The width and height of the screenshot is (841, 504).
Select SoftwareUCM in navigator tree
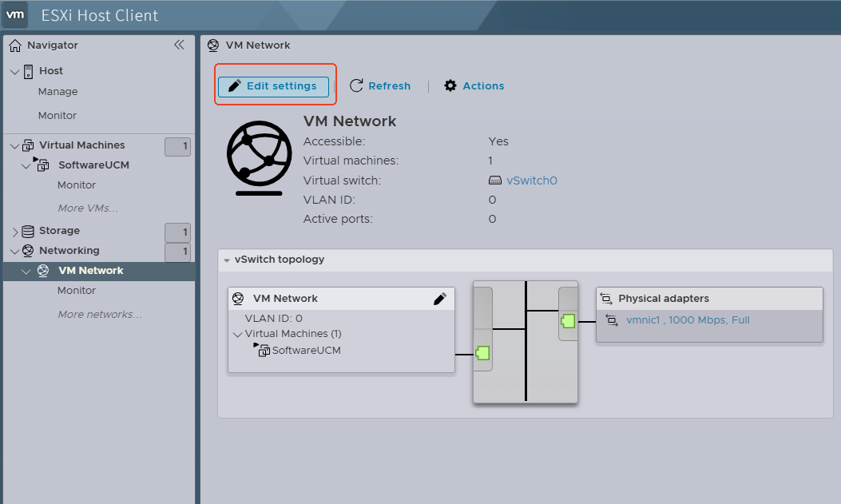point(94,165)
